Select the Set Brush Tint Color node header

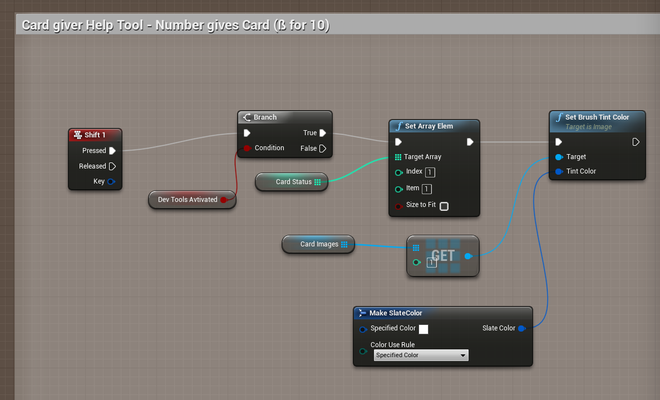[597, 121]
